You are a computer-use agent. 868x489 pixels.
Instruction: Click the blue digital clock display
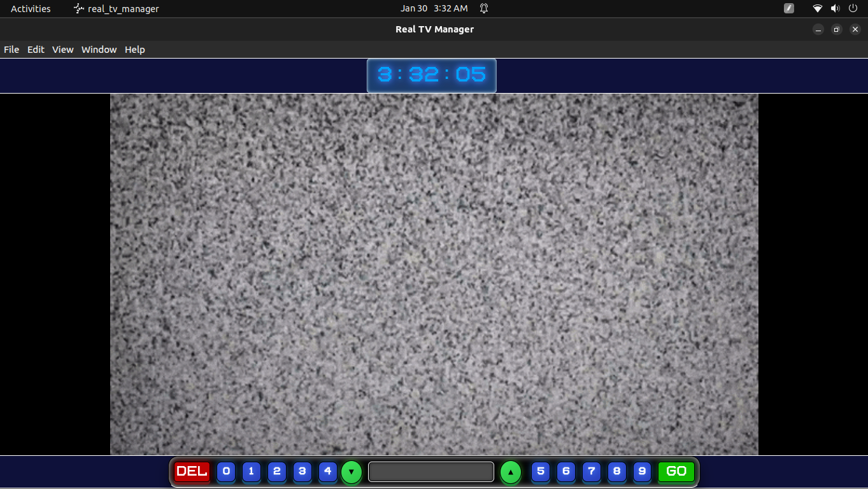tap(431, 75)
